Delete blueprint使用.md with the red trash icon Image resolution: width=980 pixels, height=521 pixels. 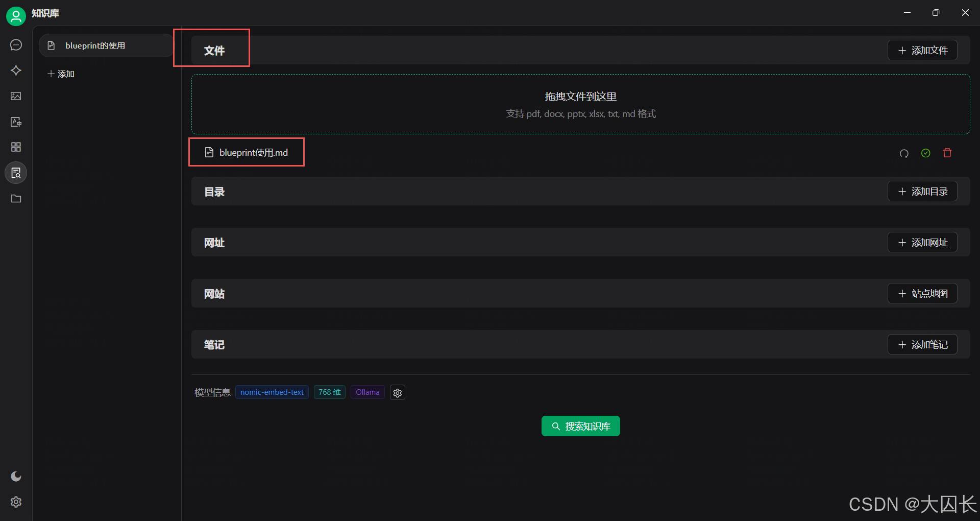point(947,153)
